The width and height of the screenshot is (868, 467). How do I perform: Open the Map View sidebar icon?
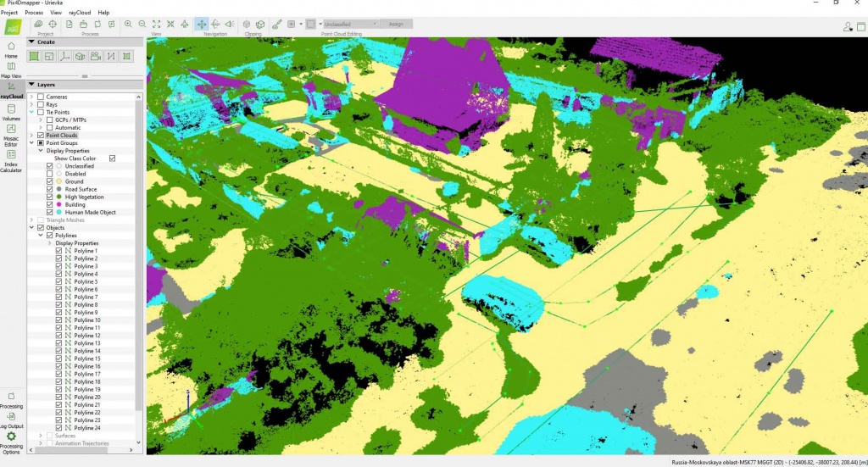[x=11, y=68]
